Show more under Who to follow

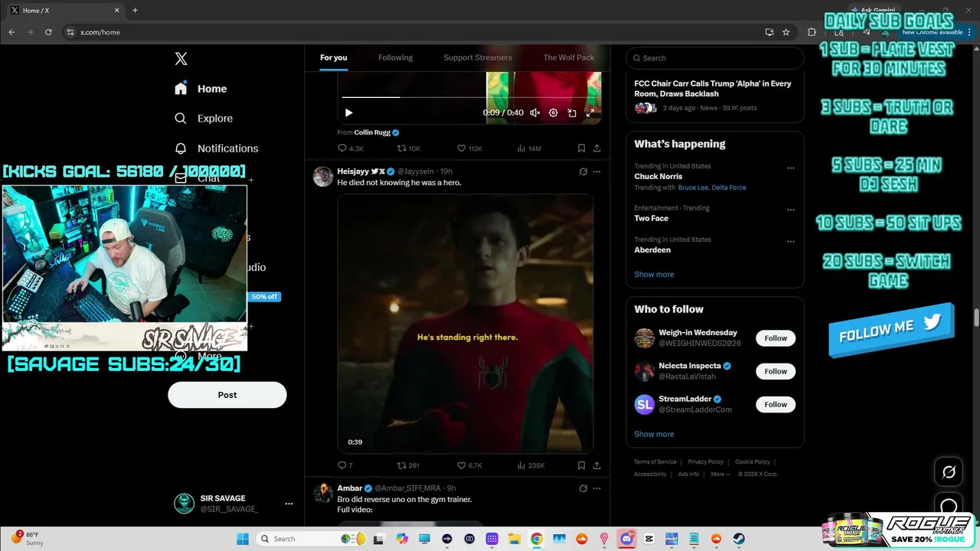click(654, 434)
